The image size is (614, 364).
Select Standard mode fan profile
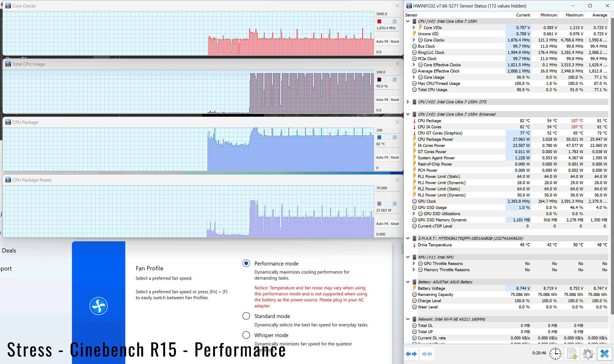[246, 316]
